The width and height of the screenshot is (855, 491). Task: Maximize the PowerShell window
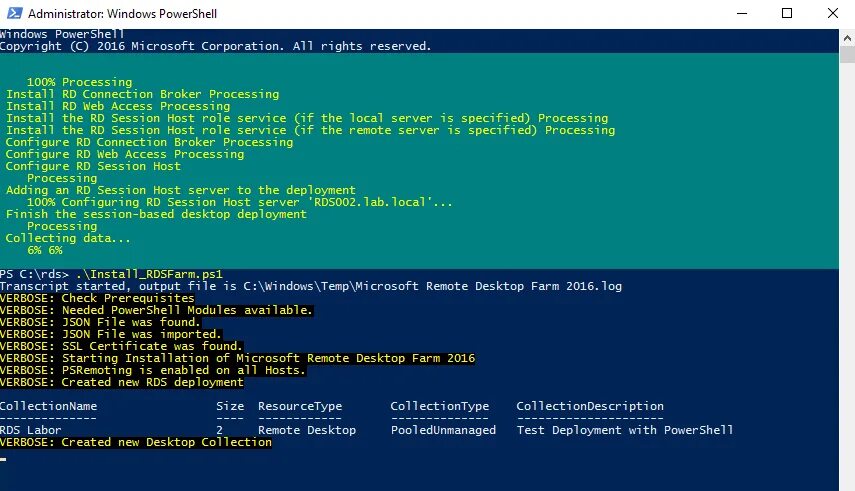tap(787, 13)
